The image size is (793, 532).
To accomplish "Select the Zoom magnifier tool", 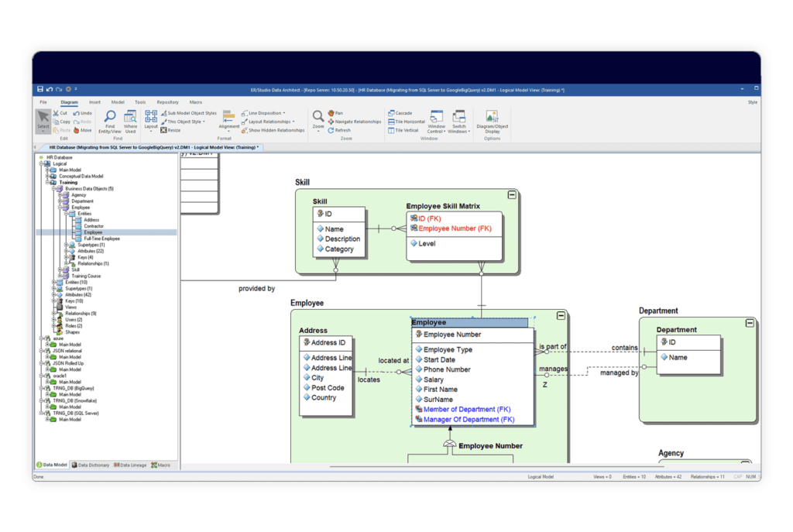I will point(318,120).
